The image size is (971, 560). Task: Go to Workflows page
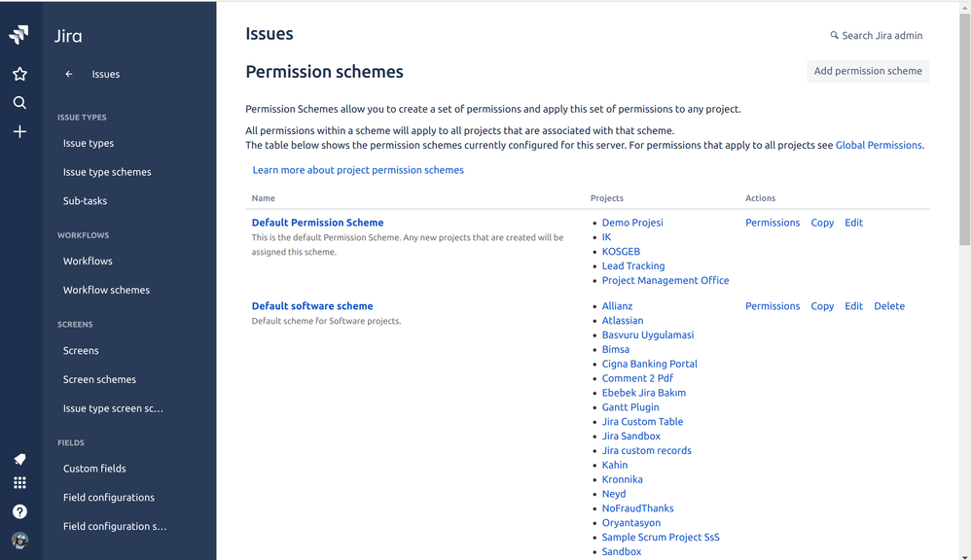coord(88,262)
